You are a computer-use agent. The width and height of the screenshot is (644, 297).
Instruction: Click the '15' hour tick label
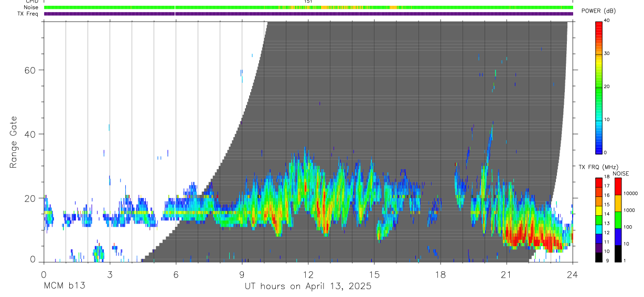(374, 274)
